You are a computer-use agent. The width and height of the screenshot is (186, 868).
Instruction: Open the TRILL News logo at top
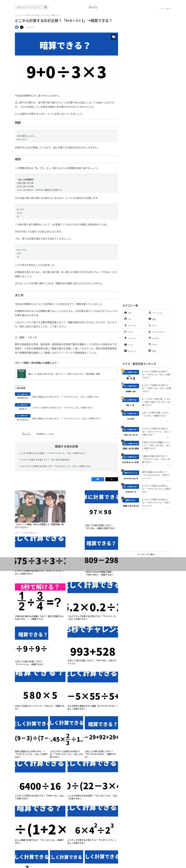93,7
